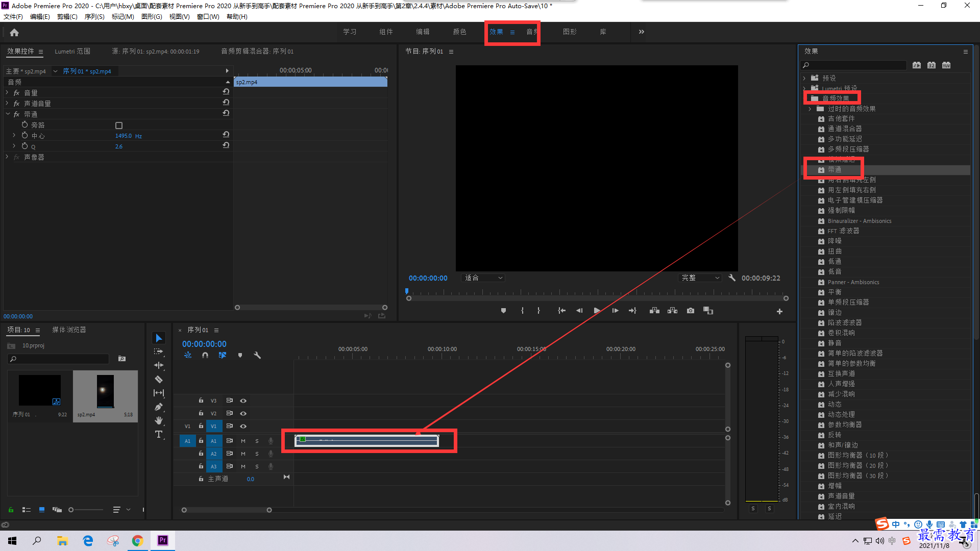Solo the A2 audio track
Image resolution: width=980 pixels, height=551 pixels.
[257, 454]
